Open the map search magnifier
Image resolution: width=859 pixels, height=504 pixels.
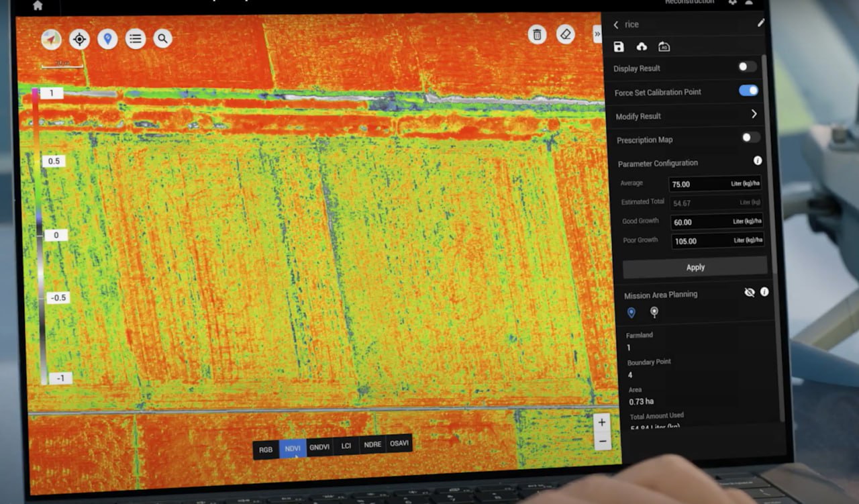(163, 38)
